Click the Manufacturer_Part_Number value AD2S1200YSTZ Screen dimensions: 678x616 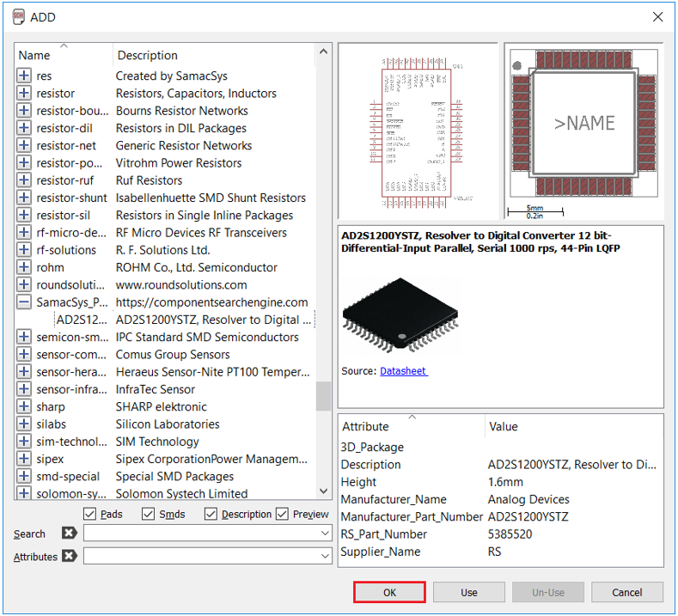click(x=528, y=516)
